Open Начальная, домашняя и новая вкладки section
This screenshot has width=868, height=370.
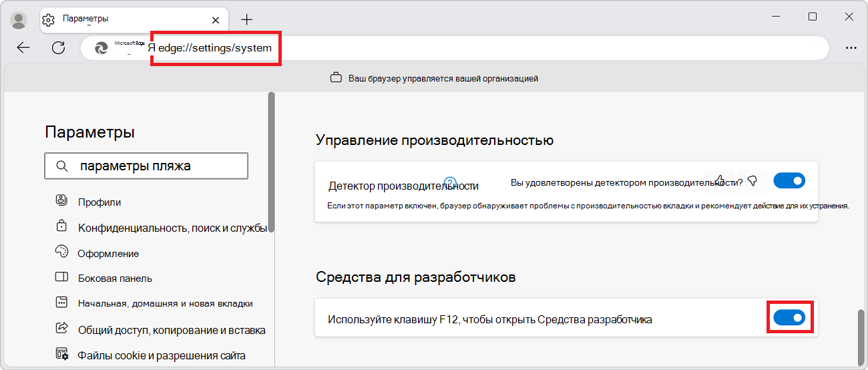[x=166, y=303]
